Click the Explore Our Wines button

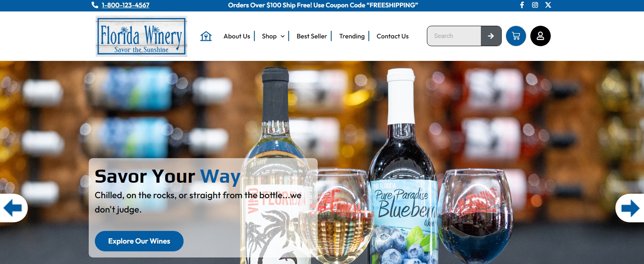[x=139, y=241]
